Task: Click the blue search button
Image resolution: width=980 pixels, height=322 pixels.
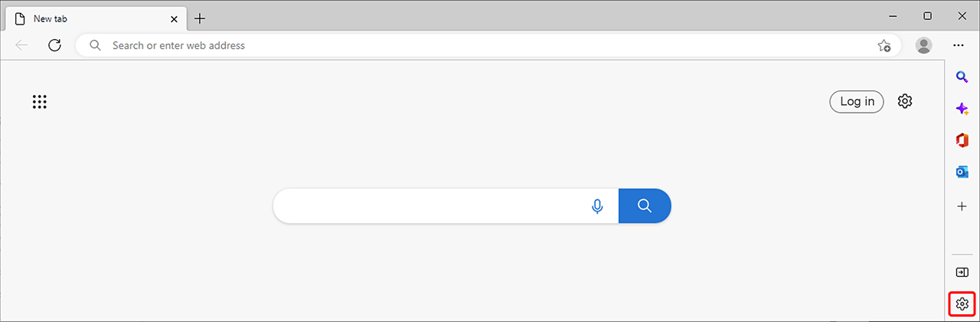Action: 645,206
